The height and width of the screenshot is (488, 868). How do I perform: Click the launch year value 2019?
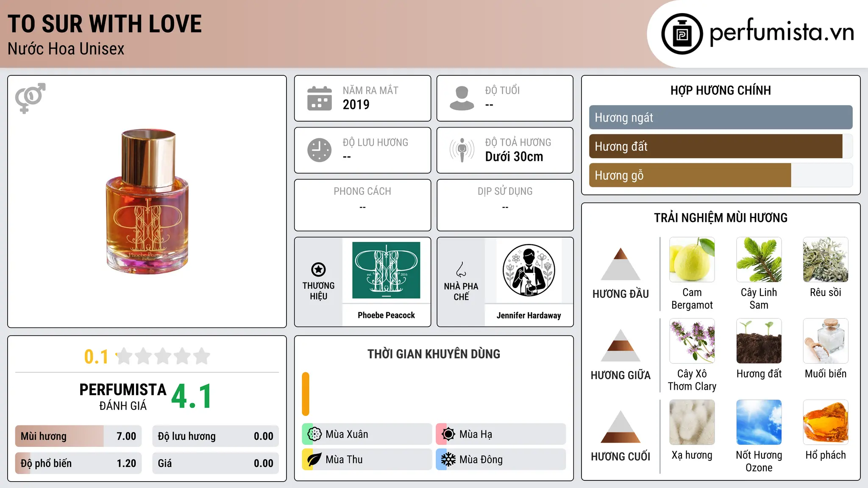tap(356, 105)
